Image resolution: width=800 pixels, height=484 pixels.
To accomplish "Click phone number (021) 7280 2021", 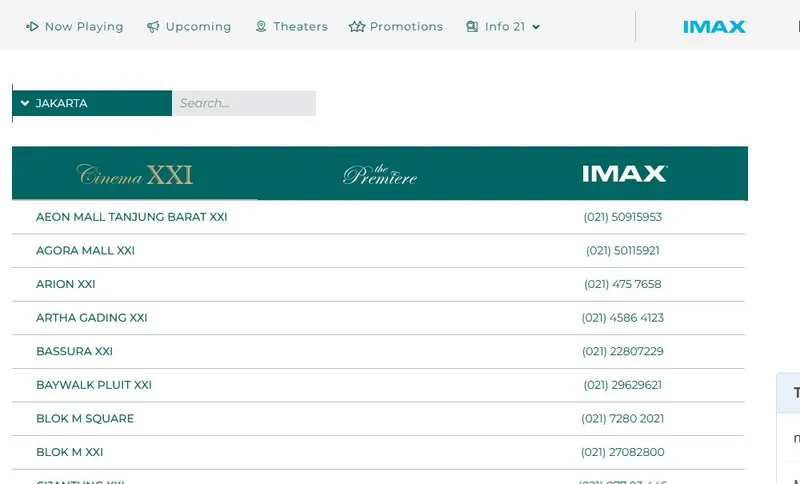I will [x=622, y=419].
